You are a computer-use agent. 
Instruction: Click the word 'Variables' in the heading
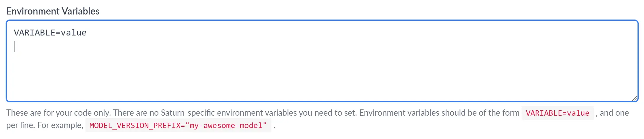[x=80, y=11]
